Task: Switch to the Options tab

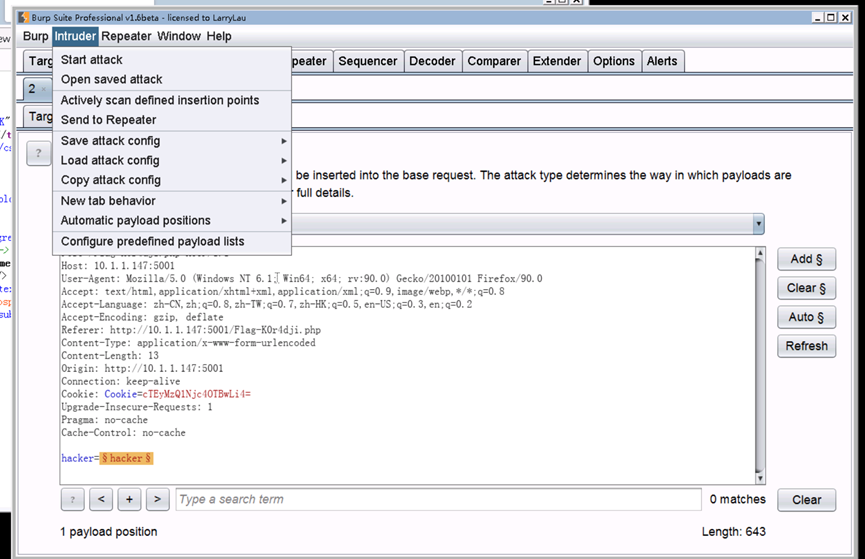Action: coord(614,61)
